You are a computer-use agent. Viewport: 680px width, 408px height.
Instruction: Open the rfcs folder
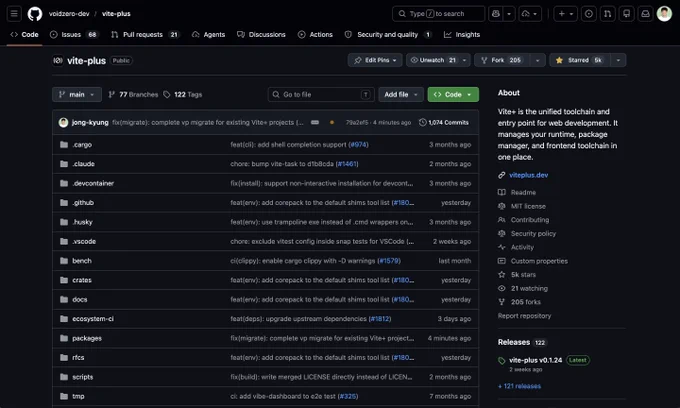tap(78, 358)
